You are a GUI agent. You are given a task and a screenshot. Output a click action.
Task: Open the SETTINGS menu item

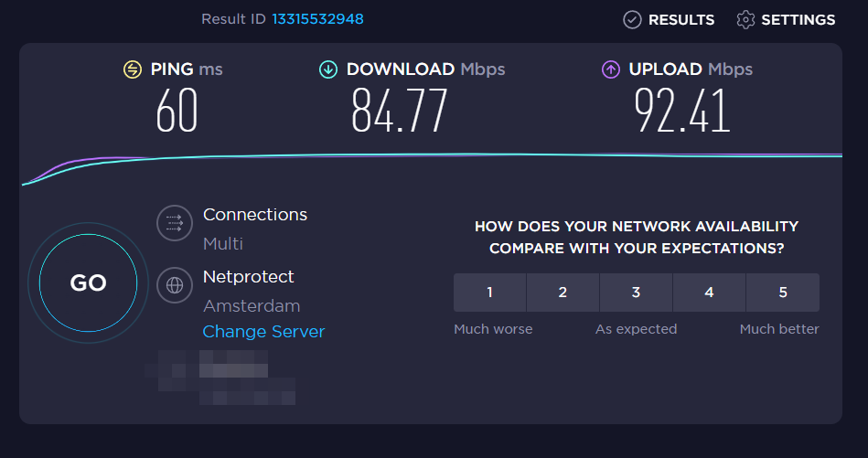(x=798, y=19)
